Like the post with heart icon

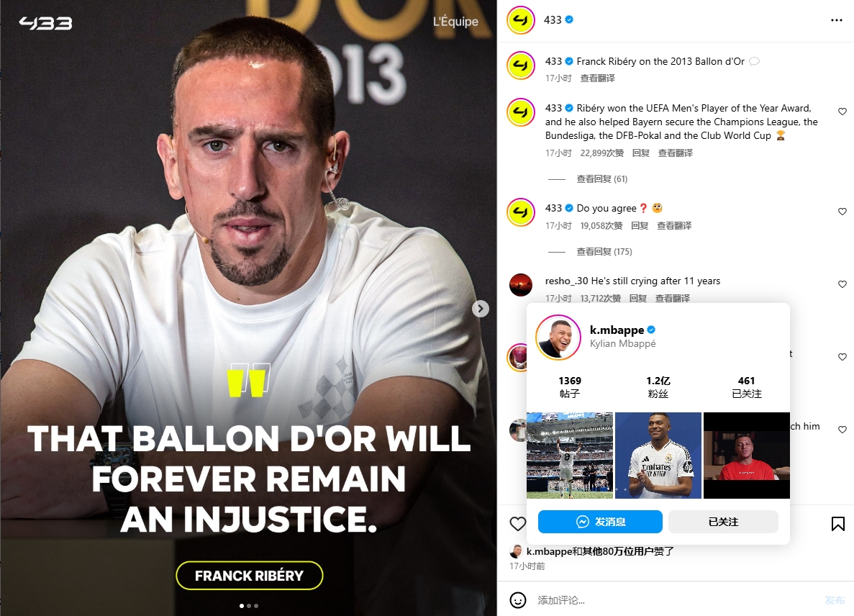[x=517, y=524]
